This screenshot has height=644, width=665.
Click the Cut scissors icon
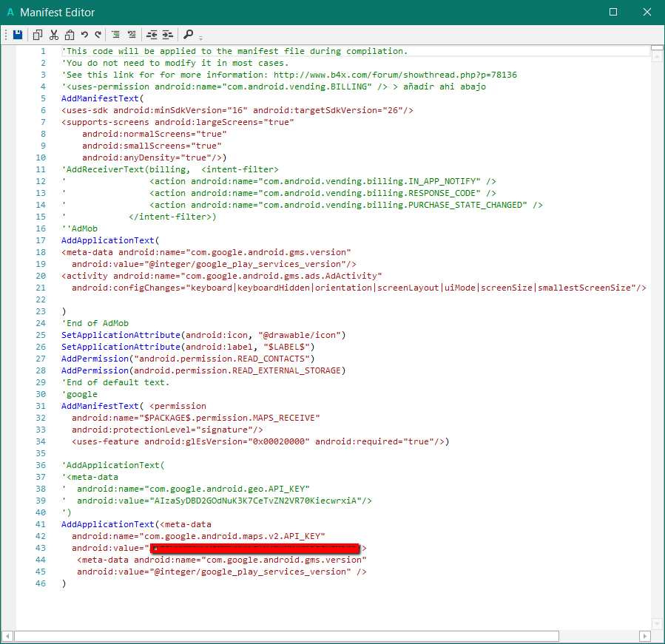pyautogui.click(x=54, y=35)
